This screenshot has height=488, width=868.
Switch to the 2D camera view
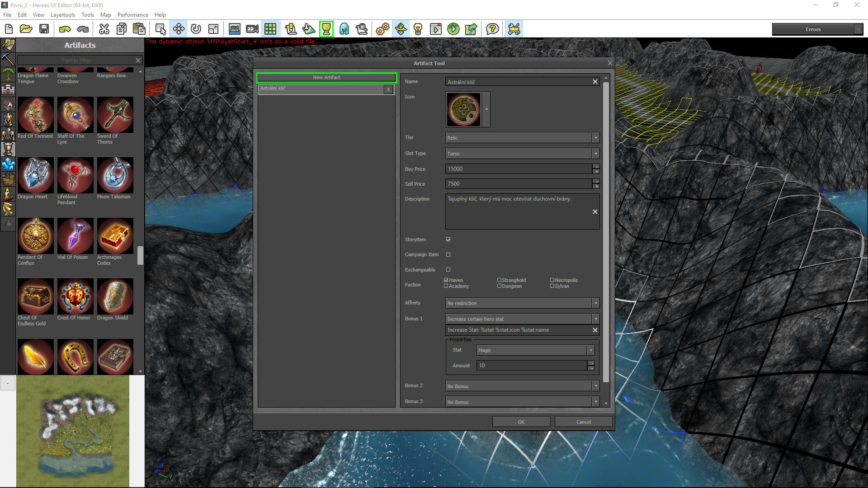pos(252,29)
